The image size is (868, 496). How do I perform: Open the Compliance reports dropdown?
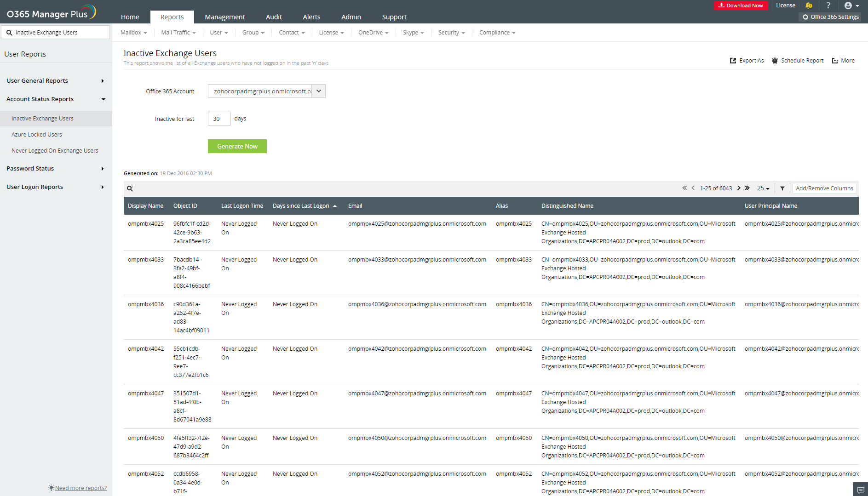pyautogui.click(x=497, y=33)
